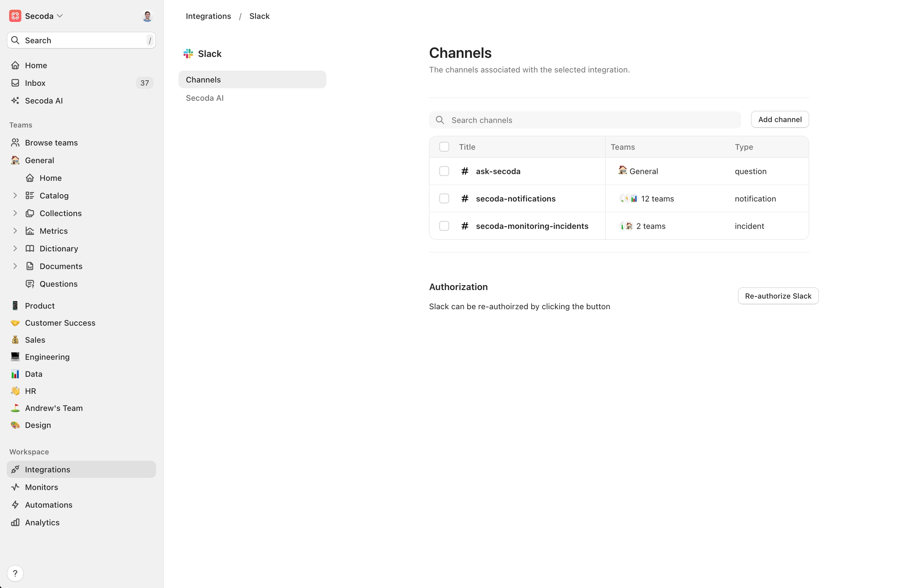
Task: Select the Channels tab under Slack
Action: (x=252, y=80)
